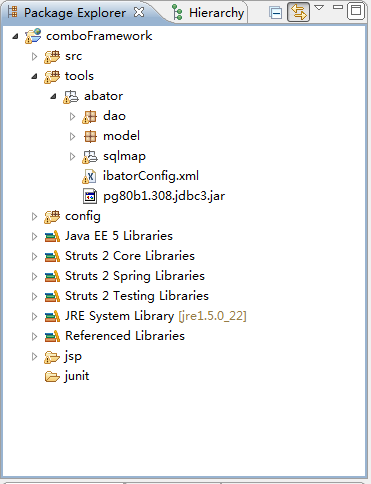Collapse the abator package
The width and height of the screenshot is (371, 484).
click(x=53, y=97)
